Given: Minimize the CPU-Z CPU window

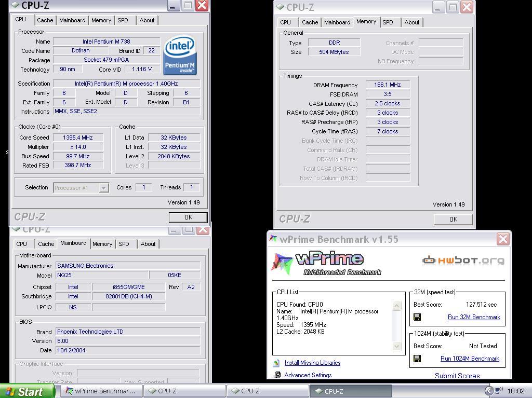Looking at the screenshot, I should click(172, 6).
